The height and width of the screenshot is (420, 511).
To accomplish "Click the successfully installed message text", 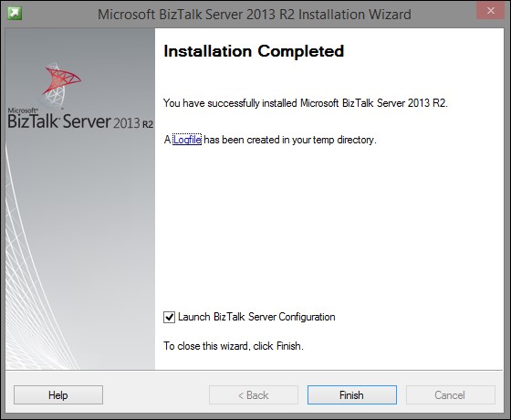I will click(306, 103).
